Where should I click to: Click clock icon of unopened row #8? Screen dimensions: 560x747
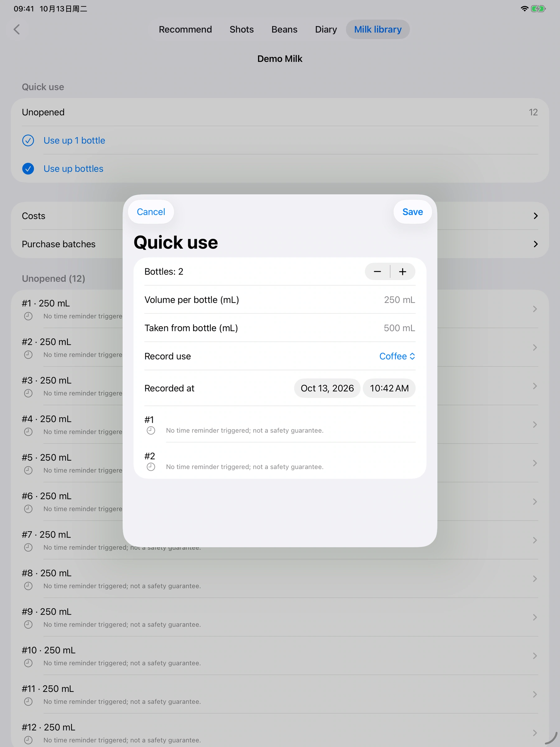(x=28, y=586)
